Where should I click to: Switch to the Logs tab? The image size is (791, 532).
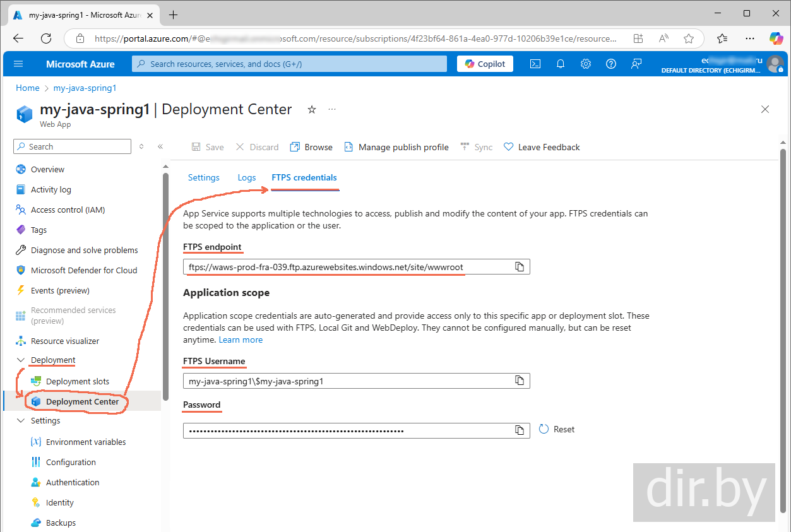[x=246, y=178]
